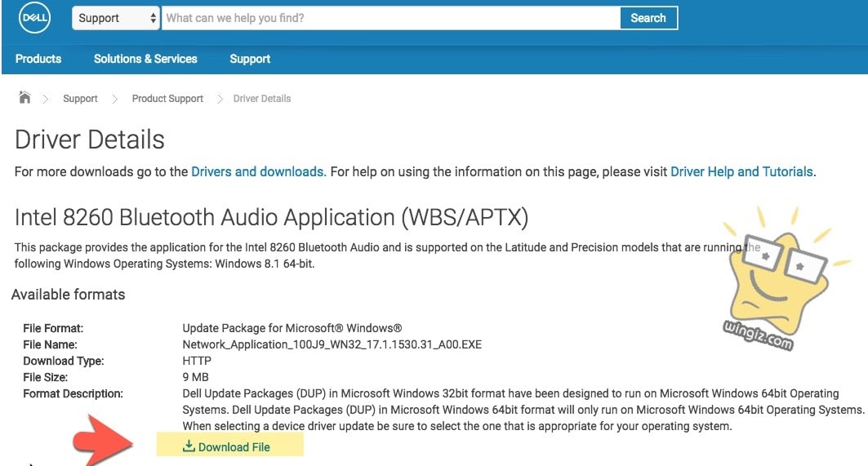Click the 'Driver Details' page heading

click(x=90, y=140)
